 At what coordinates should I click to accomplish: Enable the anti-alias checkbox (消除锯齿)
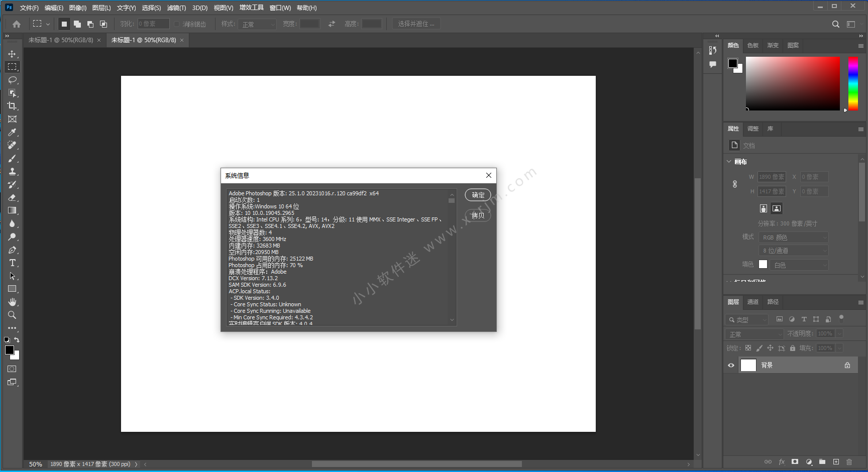pos(177,24)
